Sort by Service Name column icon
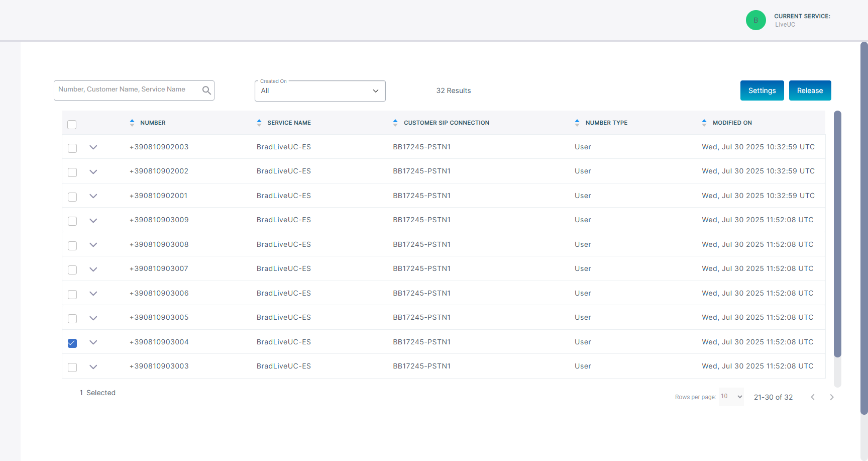 [259, 123]
